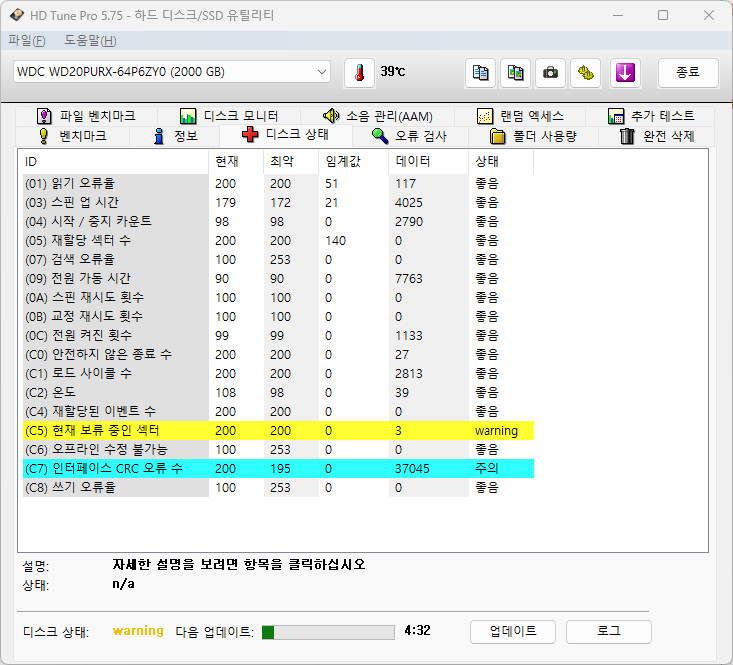Image resolution: width=733 pixels, height=665 pixels.
Task: Open options via the yellow wrench icon
Action: click(x=585, y=73)
